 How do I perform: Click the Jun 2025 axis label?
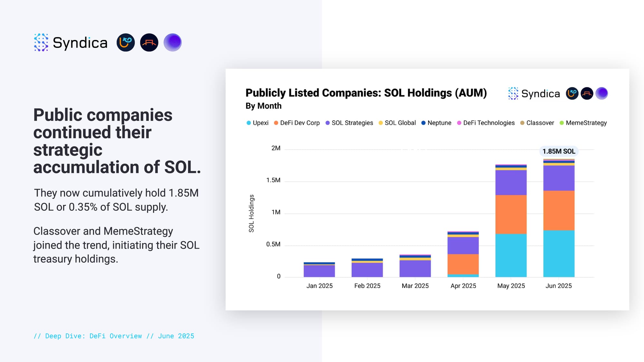pyautogui.click(x=559, y=286)
